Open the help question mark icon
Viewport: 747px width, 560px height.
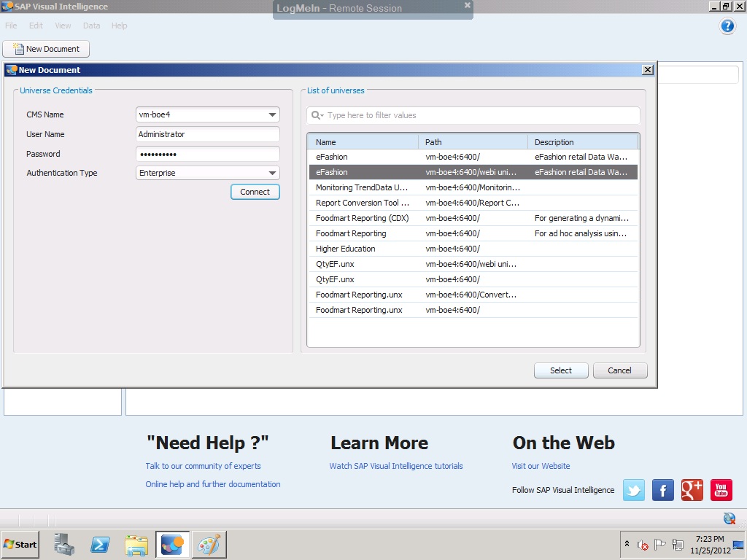pos(727,26)
